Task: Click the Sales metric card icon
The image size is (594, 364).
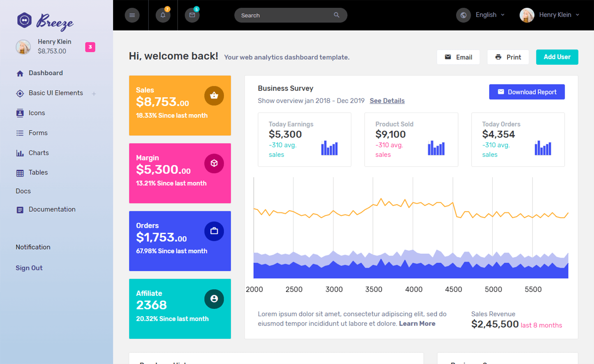Action: (x=214, y=95)
